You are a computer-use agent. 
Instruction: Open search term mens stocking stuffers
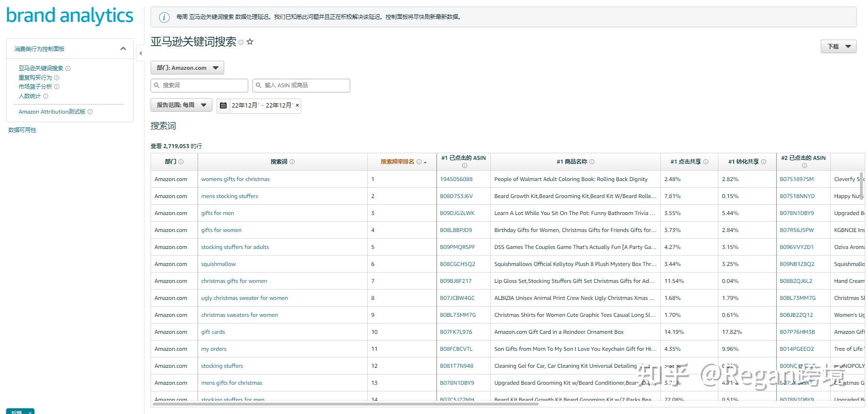(230, 196)
